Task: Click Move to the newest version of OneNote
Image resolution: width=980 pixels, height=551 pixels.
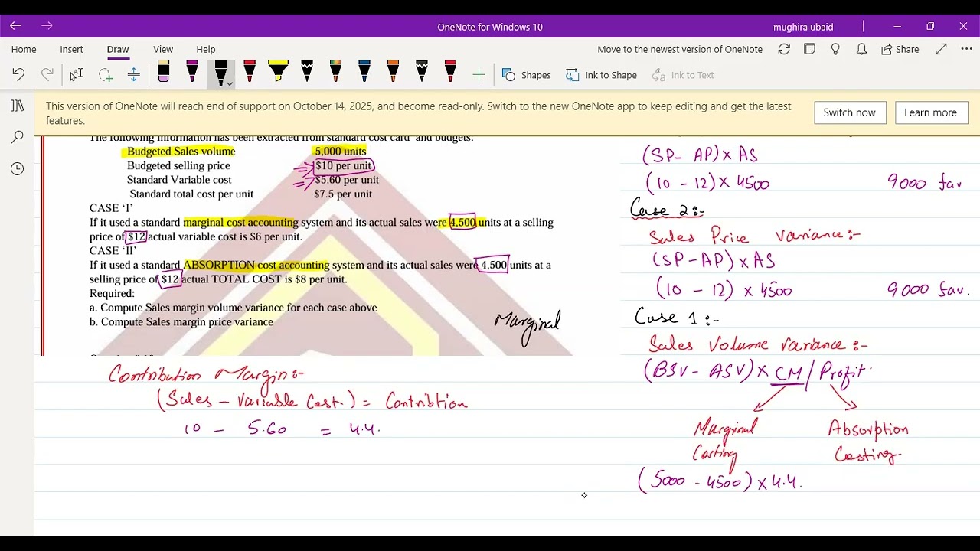Action: pyautogui.click(x=680, y=49)
